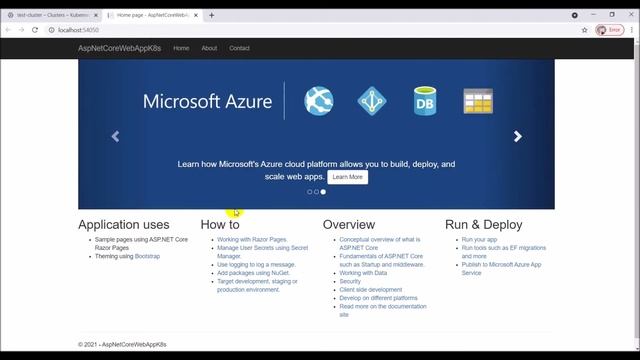Open Conceptual overview of ASP.NET Core link
This screenshot has height=360, width=640.
tap(380, 244)
